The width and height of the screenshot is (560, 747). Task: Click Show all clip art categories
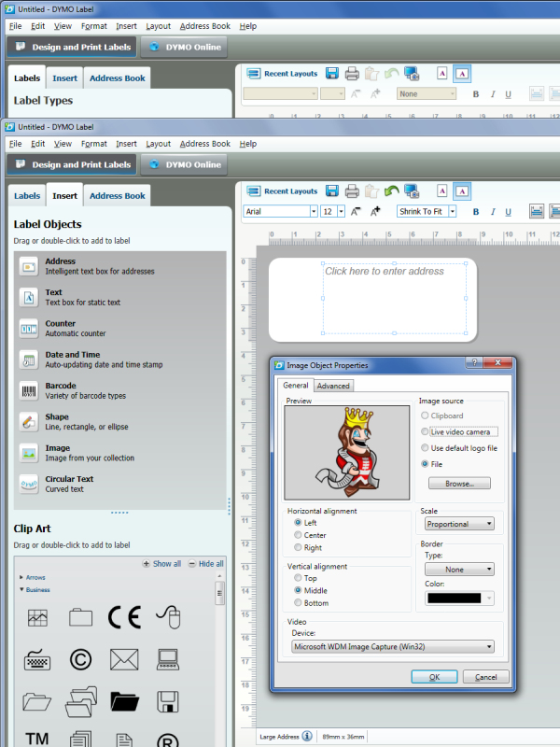point(161,564)
